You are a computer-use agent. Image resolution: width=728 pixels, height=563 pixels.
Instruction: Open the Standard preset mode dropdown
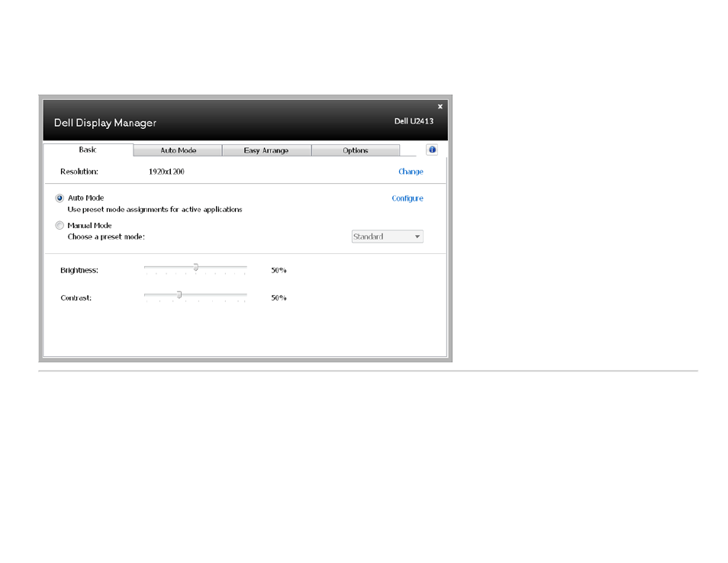pos(387,236)
